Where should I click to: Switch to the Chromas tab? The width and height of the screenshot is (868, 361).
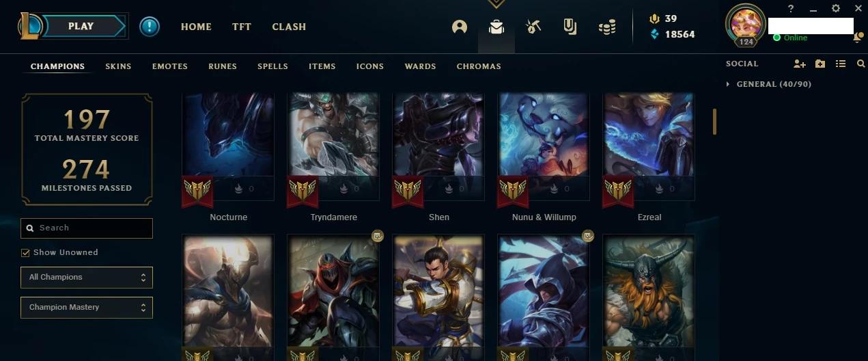tap(479, 66)
